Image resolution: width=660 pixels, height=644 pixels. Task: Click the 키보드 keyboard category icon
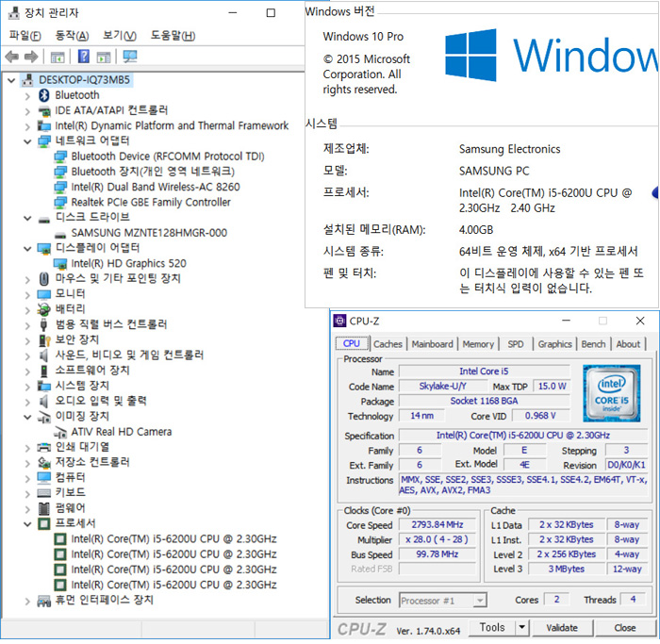43,493
